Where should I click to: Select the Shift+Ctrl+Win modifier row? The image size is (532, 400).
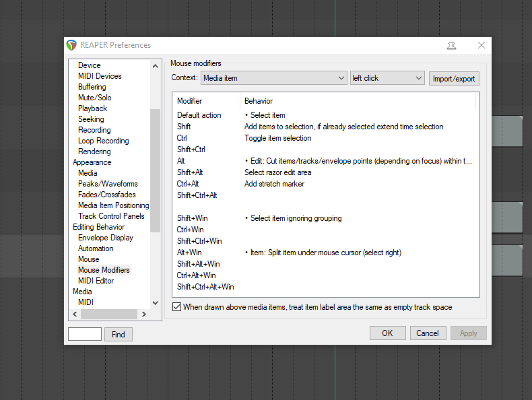(326, 241)
